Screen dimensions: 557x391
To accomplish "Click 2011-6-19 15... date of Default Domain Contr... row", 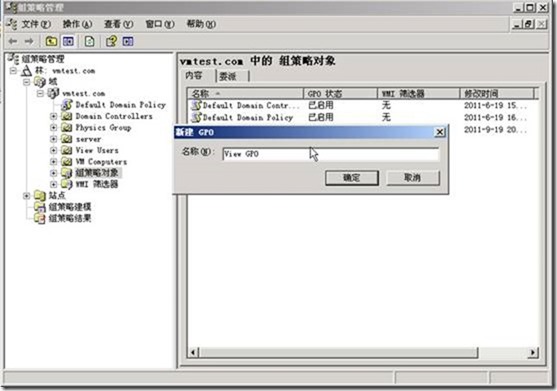I will [496, 105].
